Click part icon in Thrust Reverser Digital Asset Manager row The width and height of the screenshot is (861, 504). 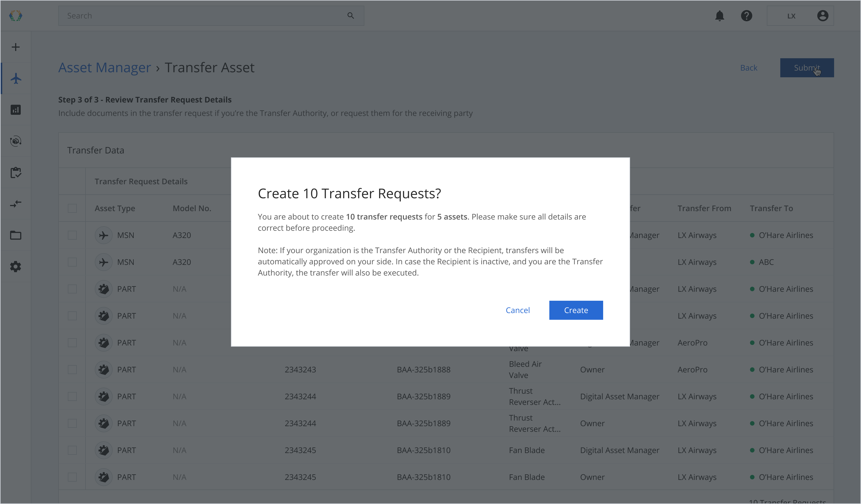(x=103, y=396)
